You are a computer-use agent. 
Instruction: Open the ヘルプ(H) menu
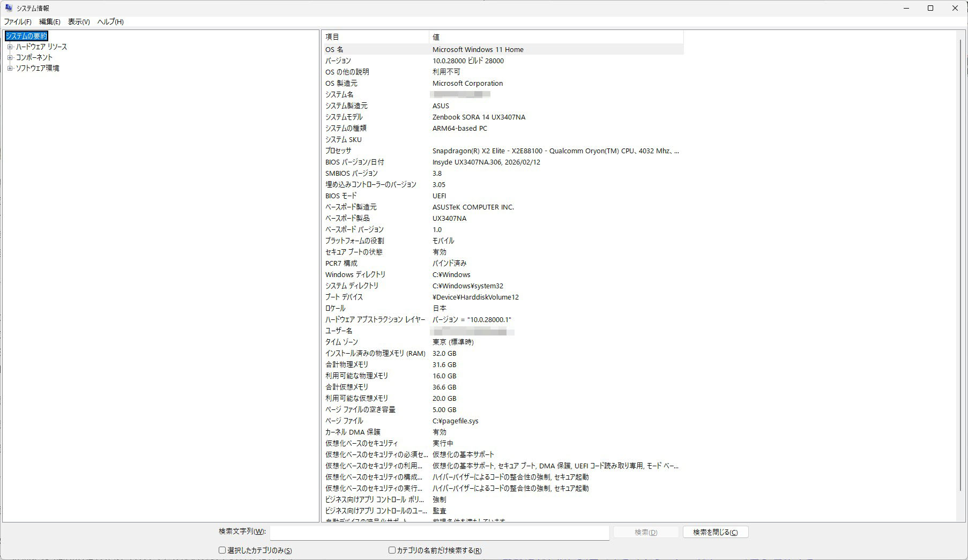110,22
